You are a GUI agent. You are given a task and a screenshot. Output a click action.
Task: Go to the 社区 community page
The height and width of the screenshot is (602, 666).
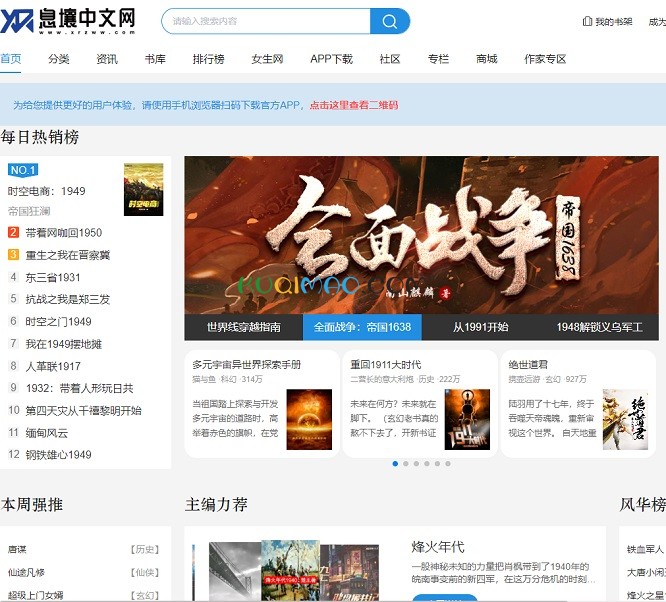point(390,59)
